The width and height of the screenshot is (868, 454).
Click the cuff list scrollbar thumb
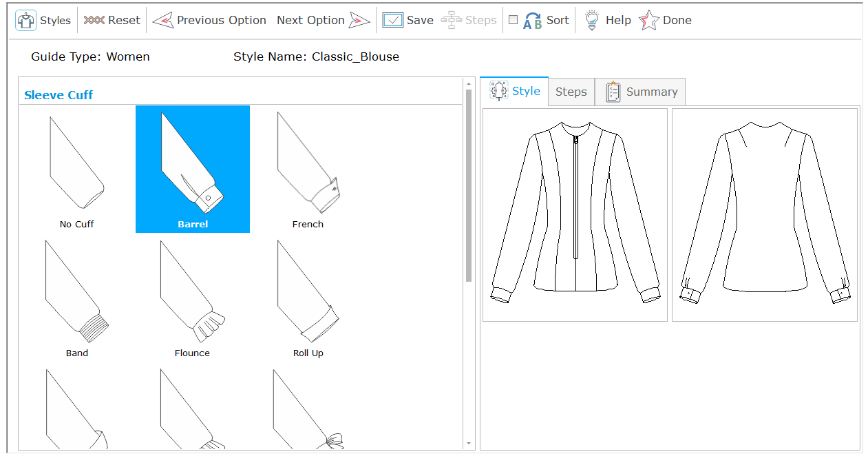[x=469, y=186]
